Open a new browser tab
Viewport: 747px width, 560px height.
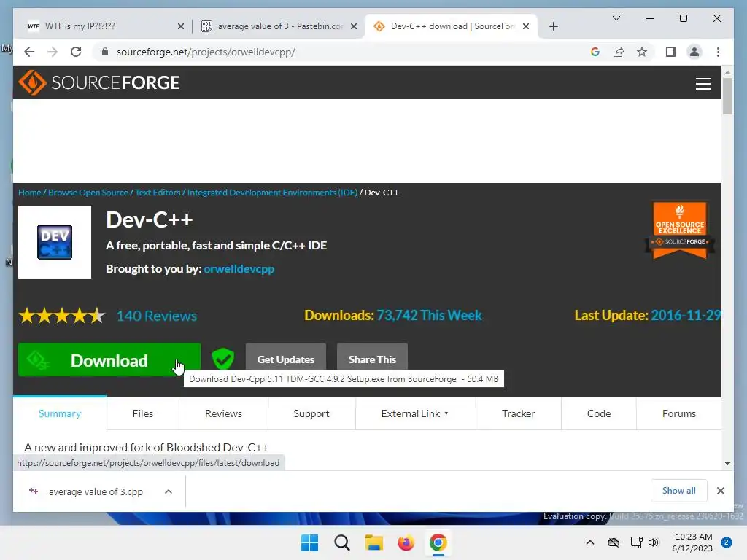(x=553, y=26)
